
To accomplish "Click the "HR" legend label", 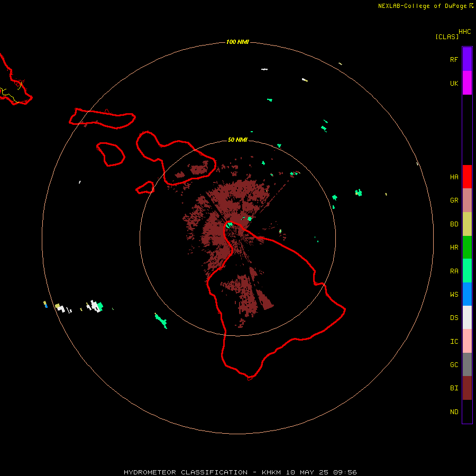I will pyautogui.click(x=454, y=248).
